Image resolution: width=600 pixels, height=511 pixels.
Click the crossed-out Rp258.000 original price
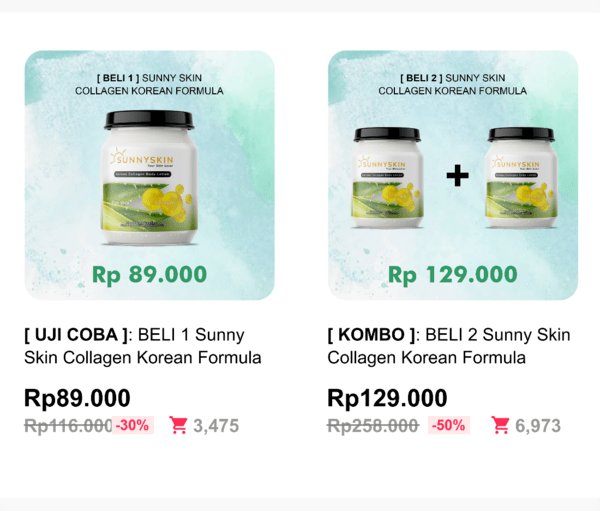point(372,425)
